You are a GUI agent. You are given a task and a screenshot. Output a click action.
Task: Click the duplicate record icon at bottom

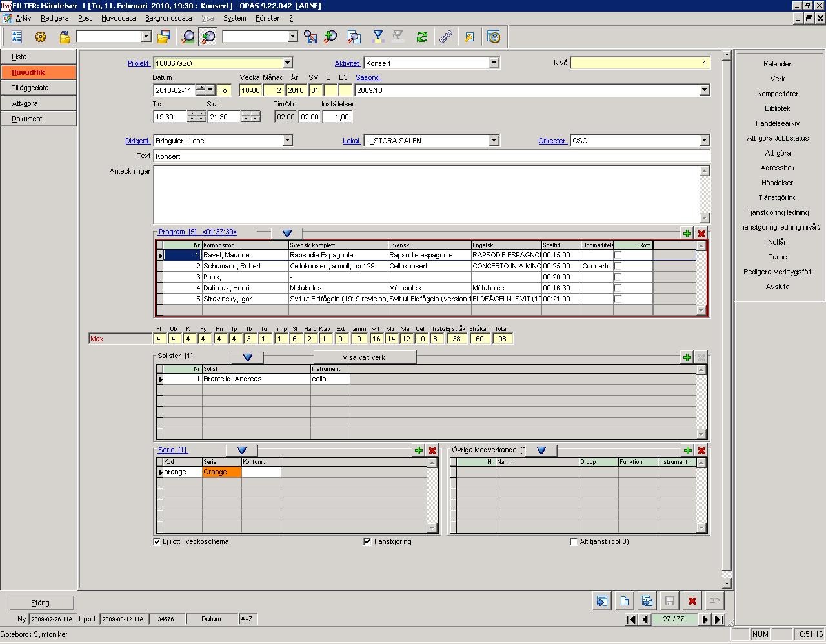(647, 601)
